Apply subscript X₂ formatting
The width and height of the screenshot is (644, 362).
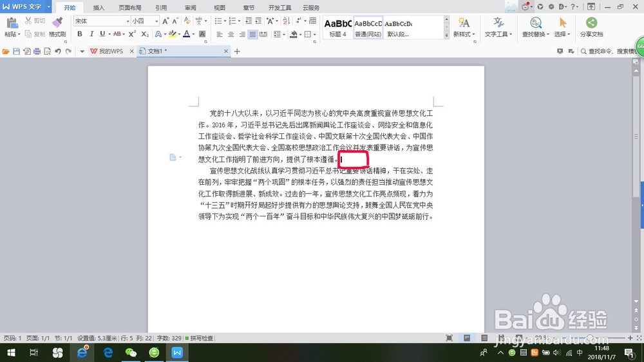[x=144, y=34]
